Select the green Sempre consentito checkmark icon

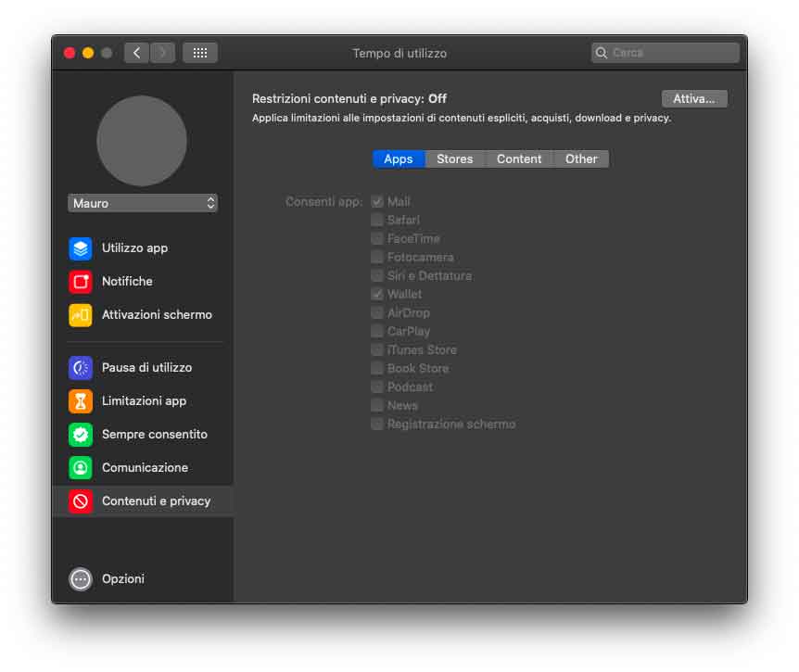81,435
